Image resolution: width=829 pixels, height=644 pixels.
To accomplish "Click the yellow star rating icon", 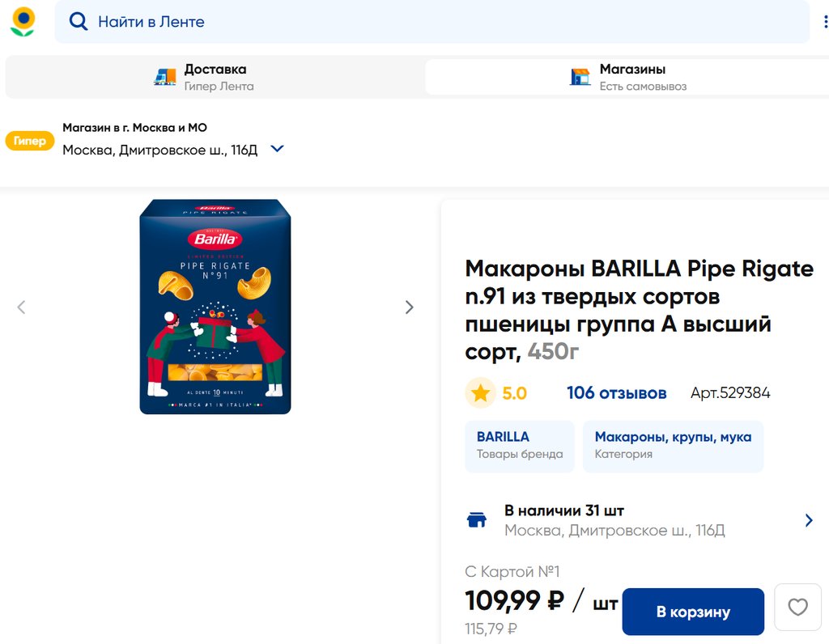I will pos(480,393).
